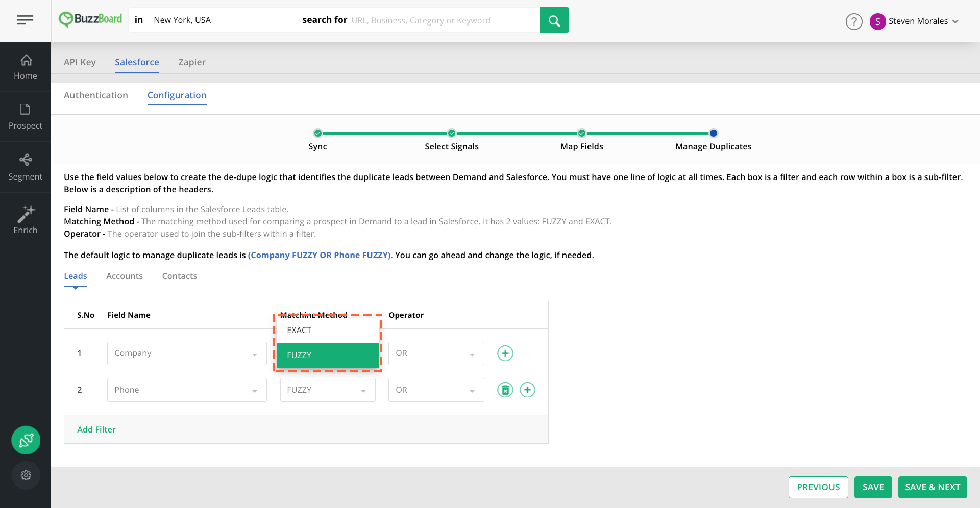This screenshot has height=508, width=980.
Task: Go to Home in sidebar
Action: (26, 67)
